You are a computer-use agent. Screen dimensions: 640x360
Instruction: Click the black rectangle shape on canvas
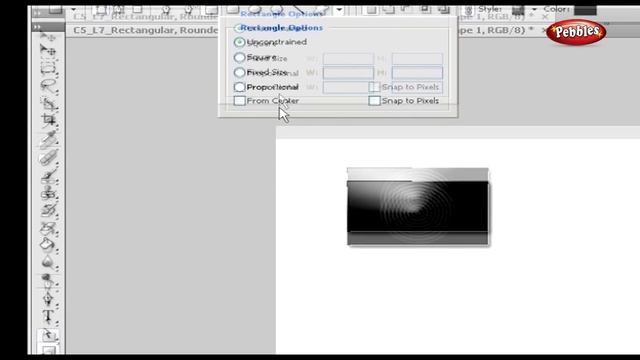[418, 207]
